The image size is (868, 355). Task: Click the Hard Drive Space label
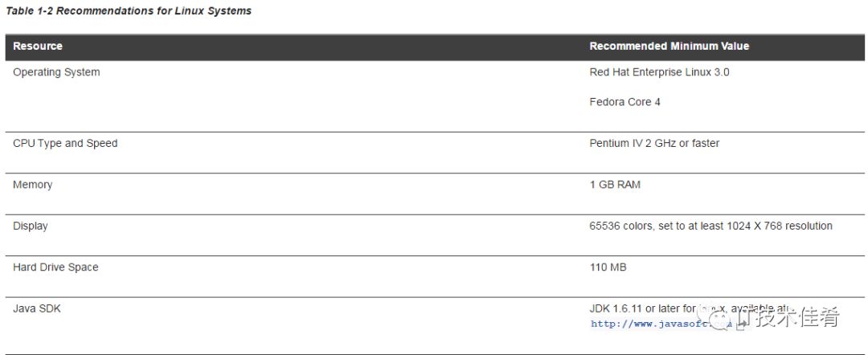55,267
